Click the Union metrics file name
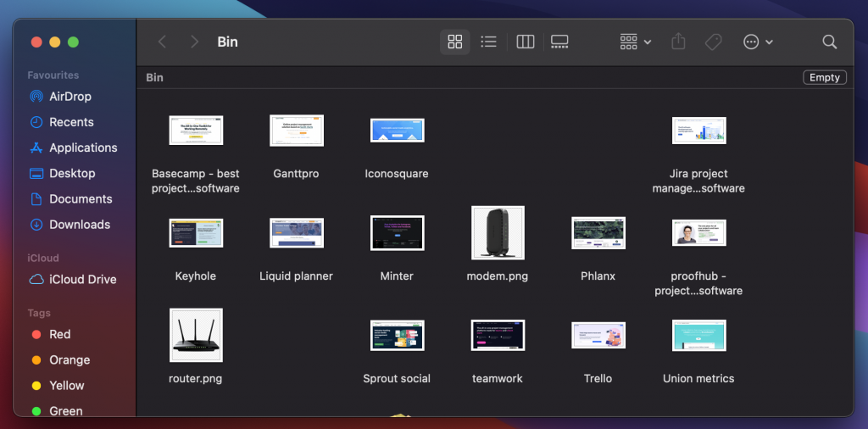868x429 pixels. 698,379
